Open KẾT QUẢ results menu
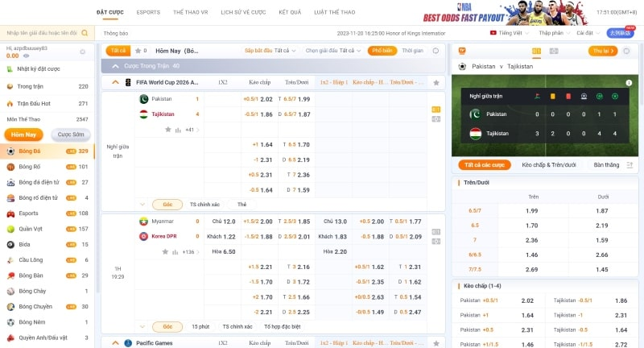 coord(290,12)
